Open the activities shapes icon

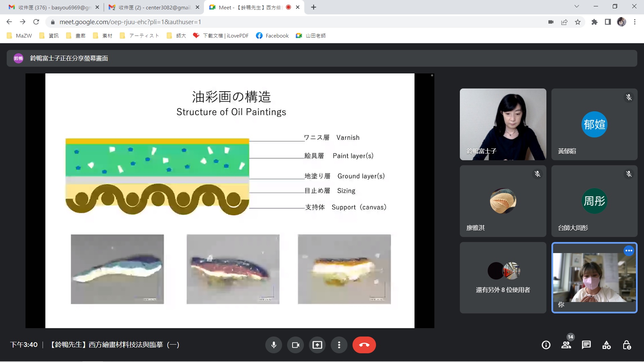(606, 345)
